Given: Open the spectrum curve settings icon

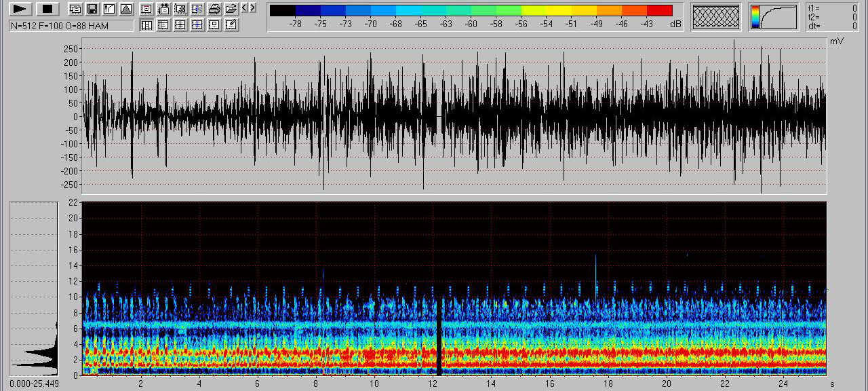Looking at the screenshot, I should 109,9.
